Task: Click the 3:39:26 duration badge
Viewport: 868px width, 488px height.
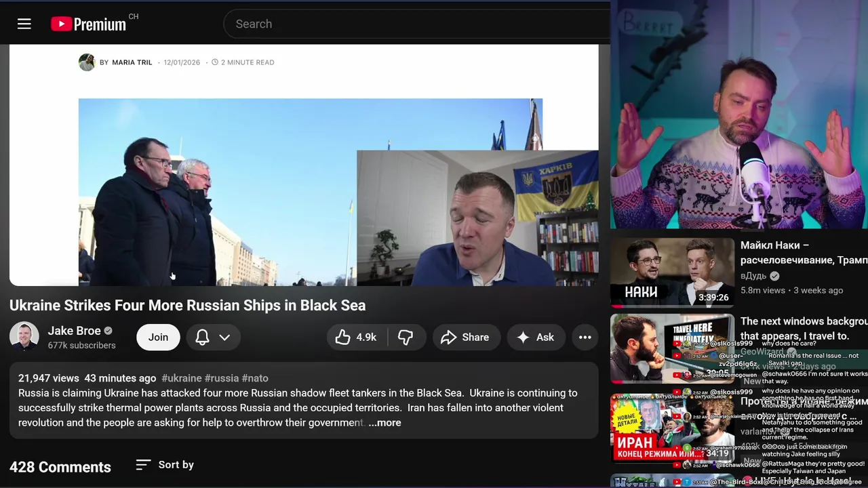Action: pos(713,298)
